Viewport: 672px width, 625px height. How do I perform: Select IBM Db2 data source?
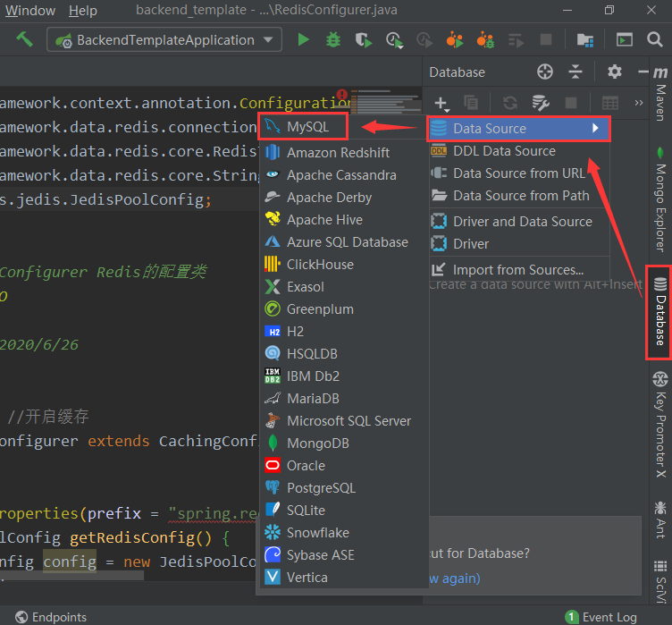[344, 376]
